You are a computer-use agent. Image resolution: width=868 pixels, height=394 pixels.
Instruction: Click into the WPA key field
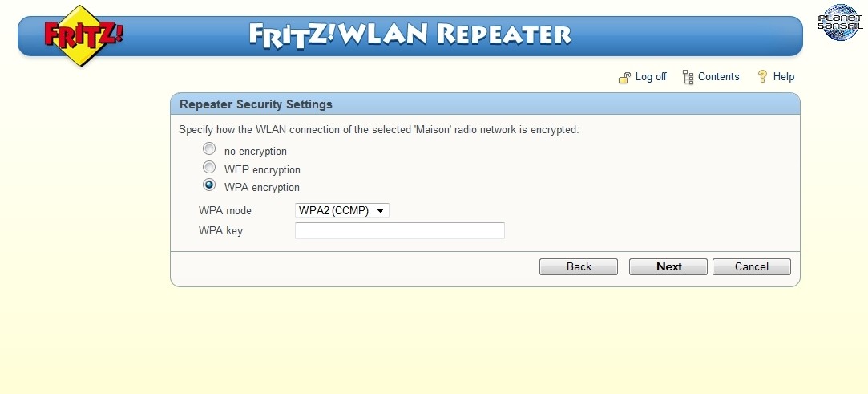[400, 230]
